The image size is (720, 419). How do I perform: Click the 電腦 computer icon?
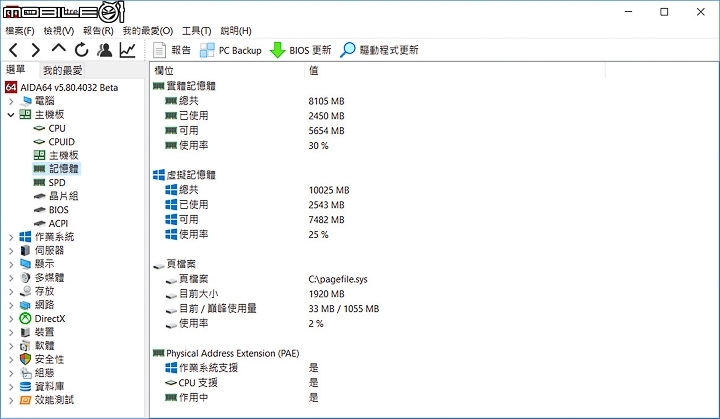click(26, 101)
